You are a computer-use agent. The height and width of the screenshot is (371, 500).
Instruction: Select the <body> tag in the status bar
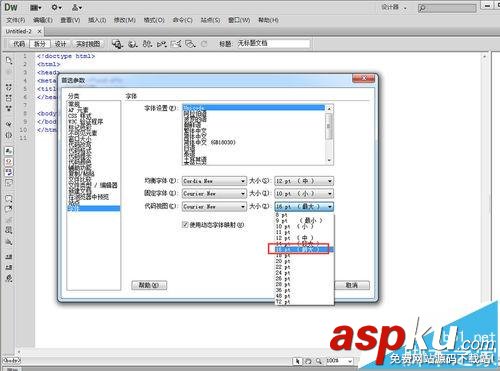12,360
